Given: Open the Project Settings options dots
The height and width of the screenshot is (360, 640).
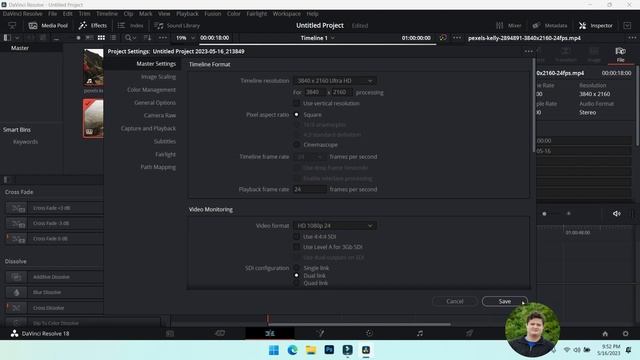Looking at the screenshot, I should (x=529, y=51).
